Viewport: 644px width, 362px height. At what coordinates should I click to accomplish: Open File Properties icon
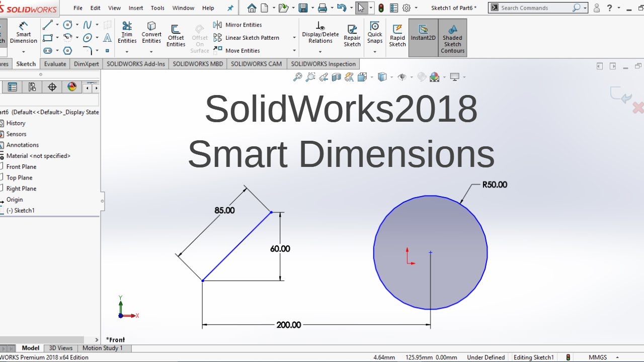(394, 8)
